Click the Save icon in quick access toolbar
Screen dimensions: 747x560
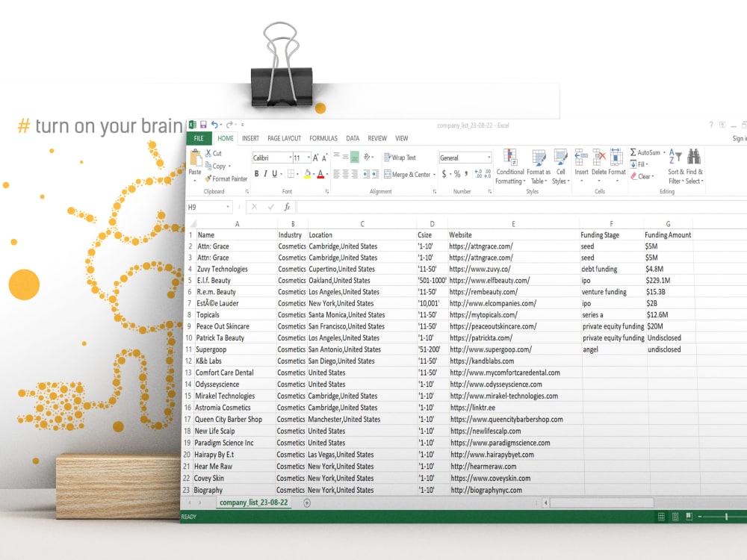pos(203,125)
